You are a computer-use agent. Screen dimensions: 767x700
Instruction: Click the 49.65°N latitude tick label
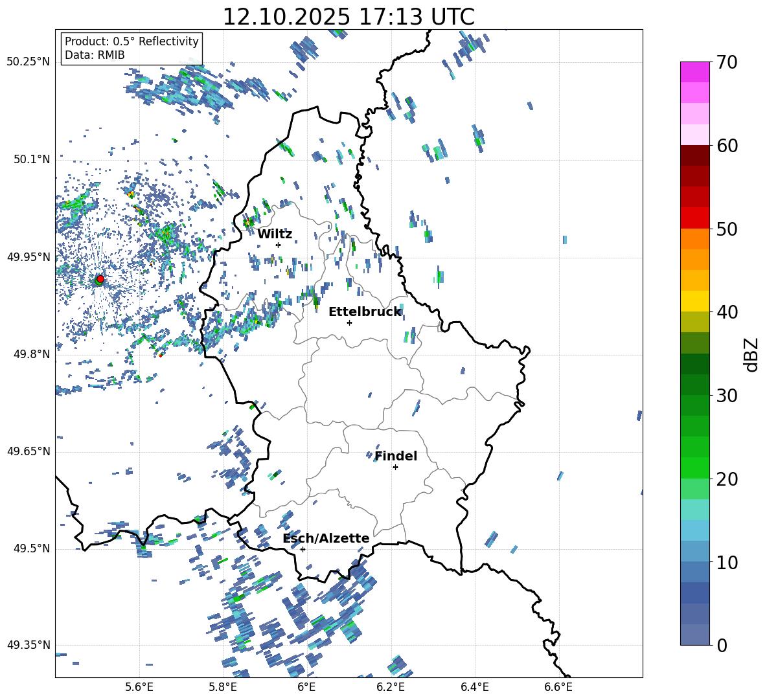[x=29, y=451]
